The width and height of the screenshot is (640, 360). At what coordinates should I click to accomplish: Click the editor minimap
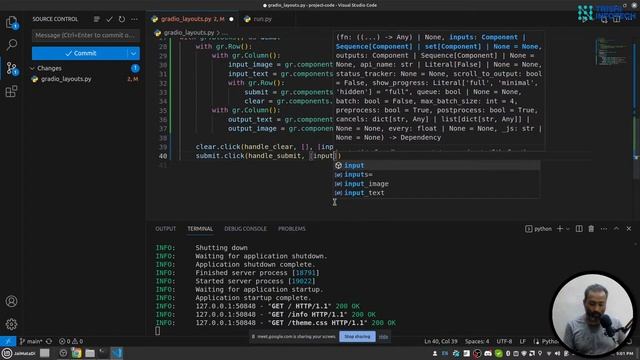(612, 51)
